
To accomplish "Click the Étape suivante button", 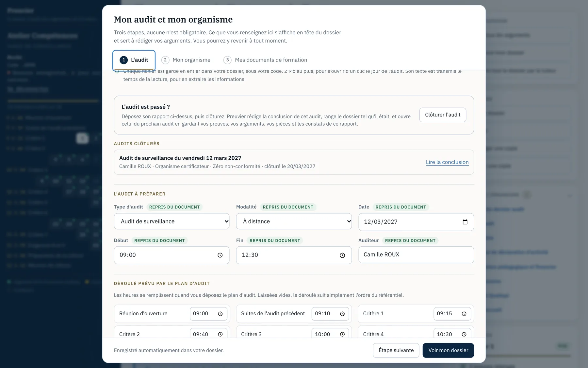I will [396, 350].
